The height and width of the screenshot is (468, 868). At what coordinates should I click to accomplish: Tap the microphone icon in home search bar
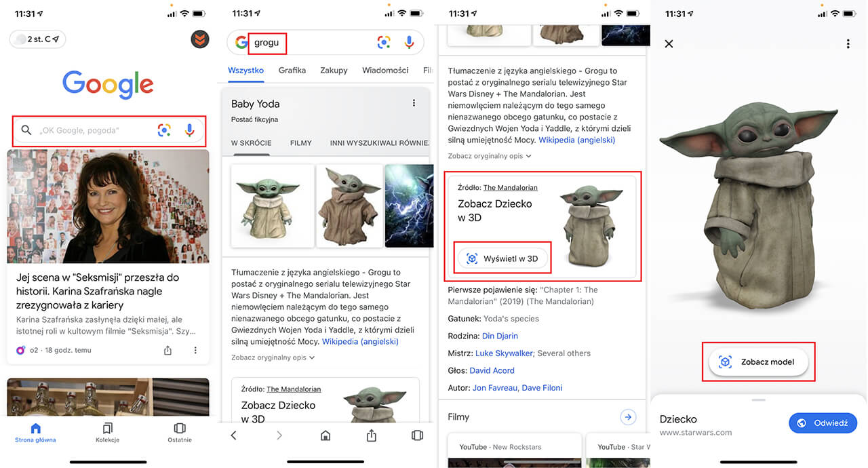click(189, 131)
